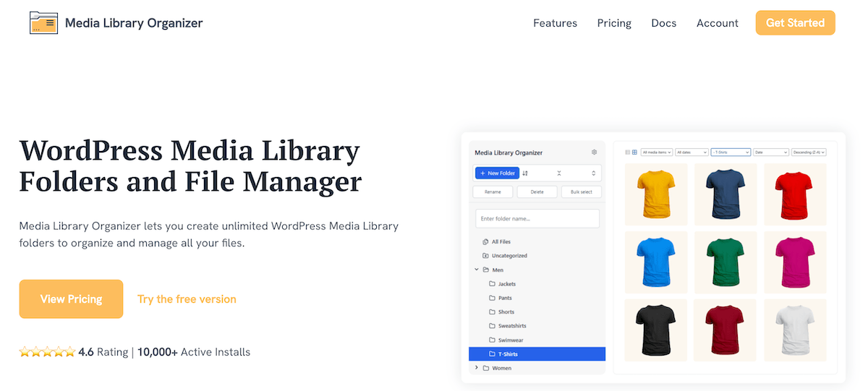Open the Date sort dropdown
Image resolution: width=868 pixels, height=391 pixels.
tap(771, 152)
